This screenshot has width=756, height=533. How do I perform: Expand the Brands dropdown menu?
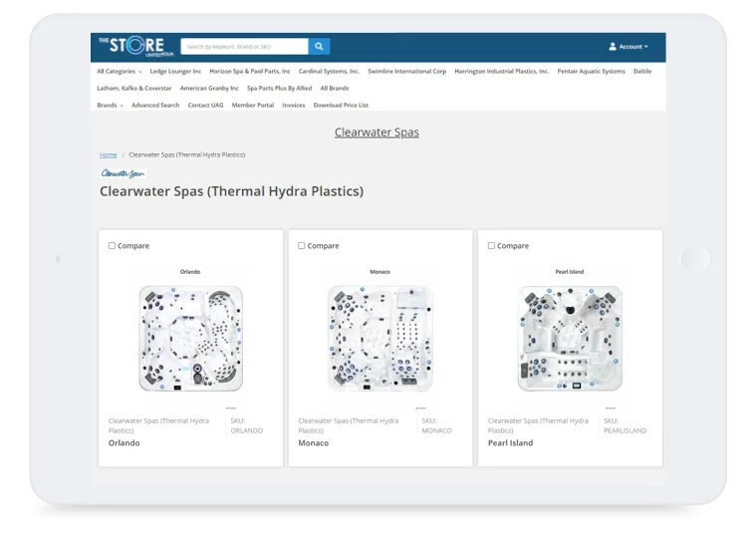point(110,105)
